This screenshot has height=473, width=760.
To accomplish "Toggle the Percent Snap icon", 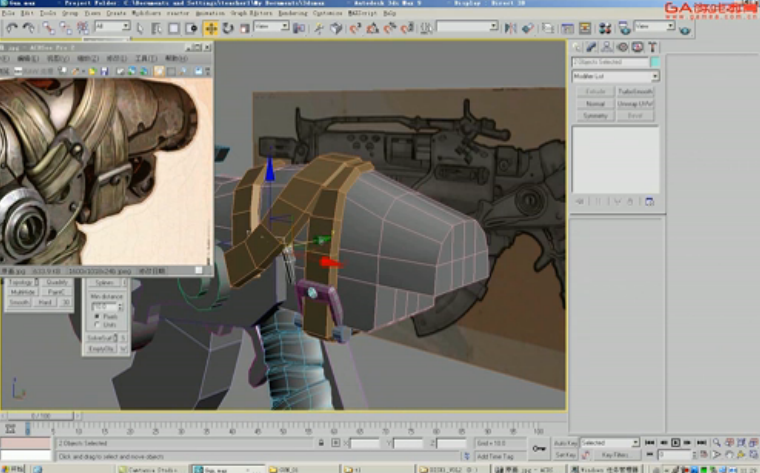I will 390,29.
